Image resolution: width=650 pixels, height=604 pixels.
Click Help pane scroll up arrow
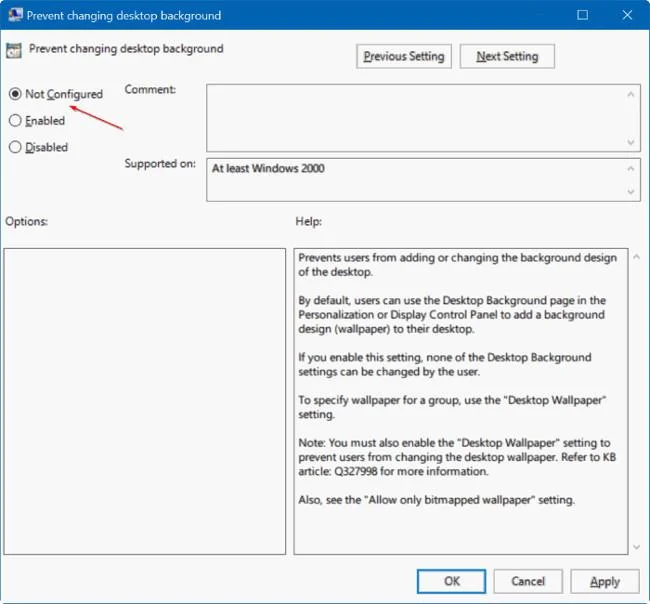[x=636, y=257]
